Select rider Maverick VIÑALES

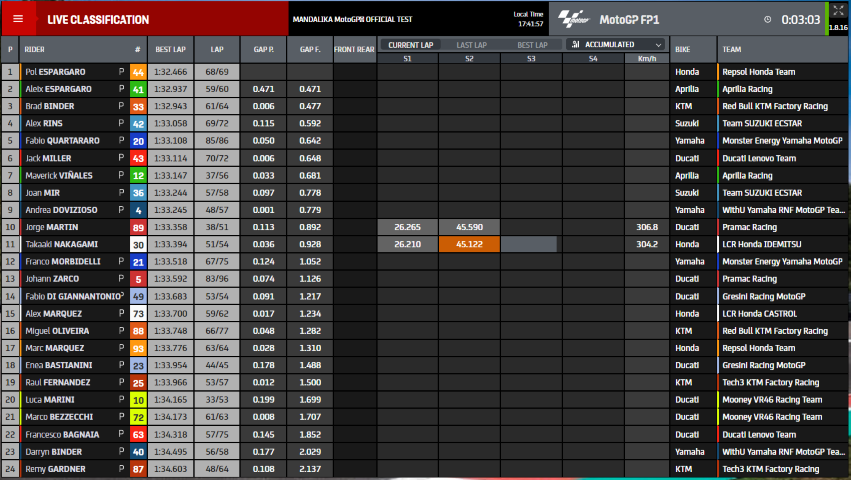pos(59,175)
